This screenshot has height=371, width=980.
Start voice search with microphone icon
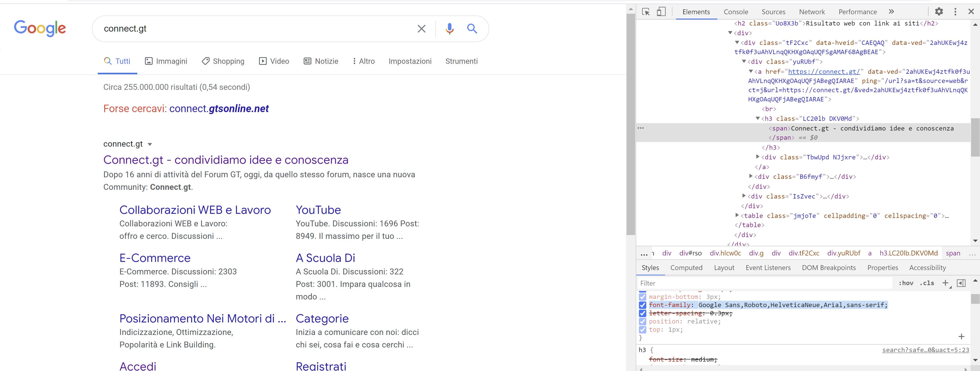[449, 29]
